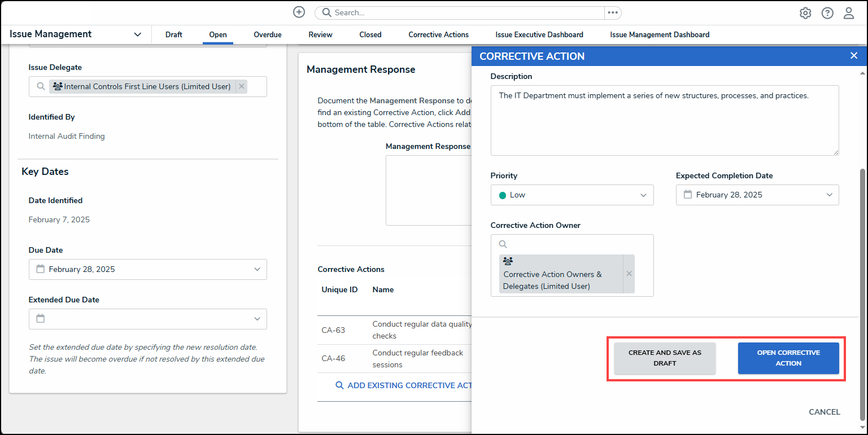Open the settings gear icon

click(805, 13)
